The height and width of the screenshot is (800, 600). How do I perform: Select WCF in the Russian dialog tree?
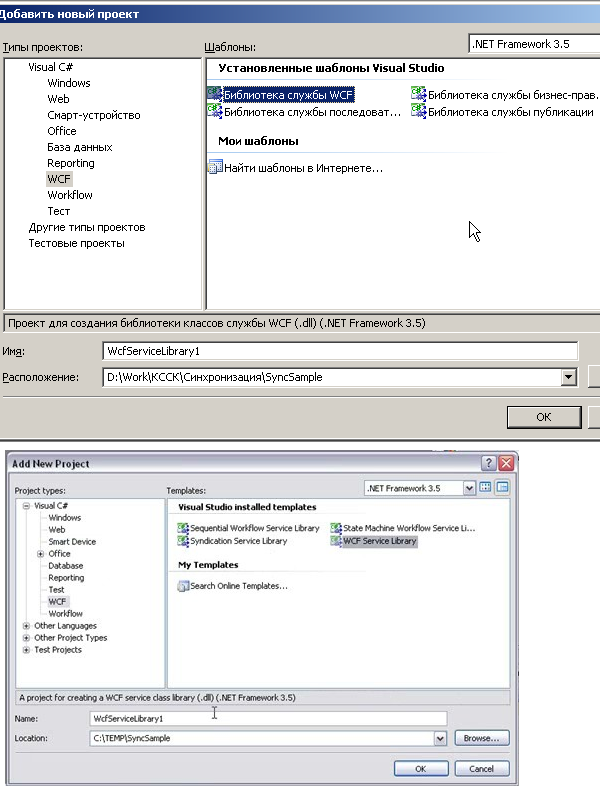click(x=59, y=179)
